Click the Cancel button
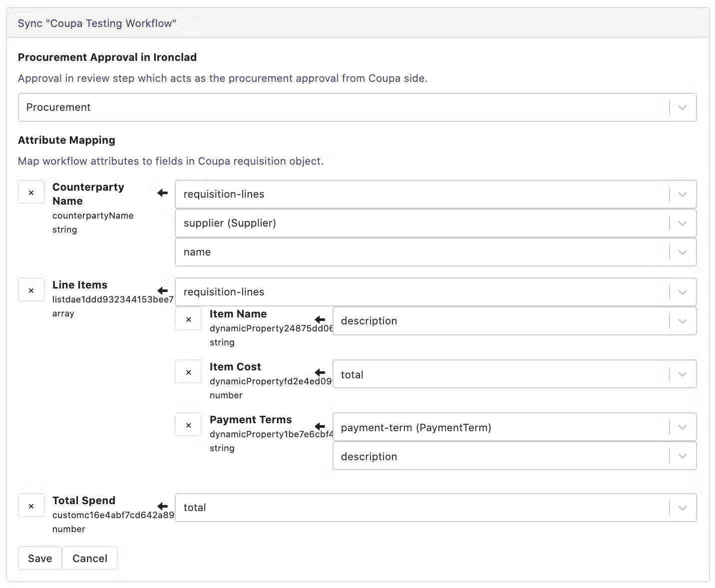 click(x=90, y=558)
